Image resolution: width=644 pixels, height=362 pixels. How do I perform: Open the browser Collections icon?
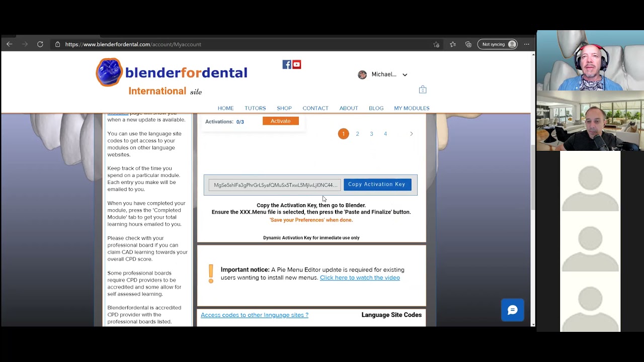tap(468, 44)
